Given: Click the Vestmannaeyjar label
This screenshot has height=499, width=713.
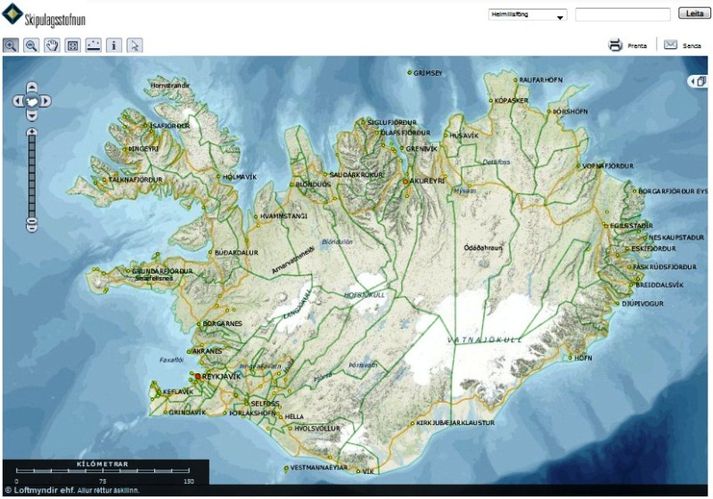Looking at the screenshot, I should [x=319, y=468].
